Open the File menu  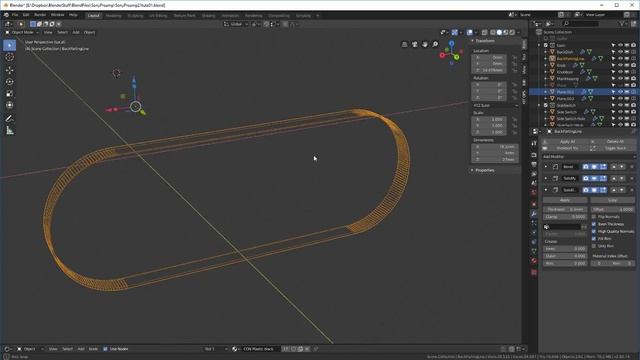[15, 15]
